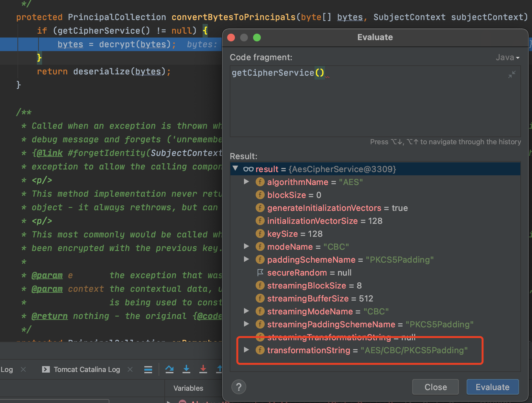This screenshot has height=403, width=532.
Task: Click the Evaluate button
Action: pyautogui.click(x=493, y=387)
